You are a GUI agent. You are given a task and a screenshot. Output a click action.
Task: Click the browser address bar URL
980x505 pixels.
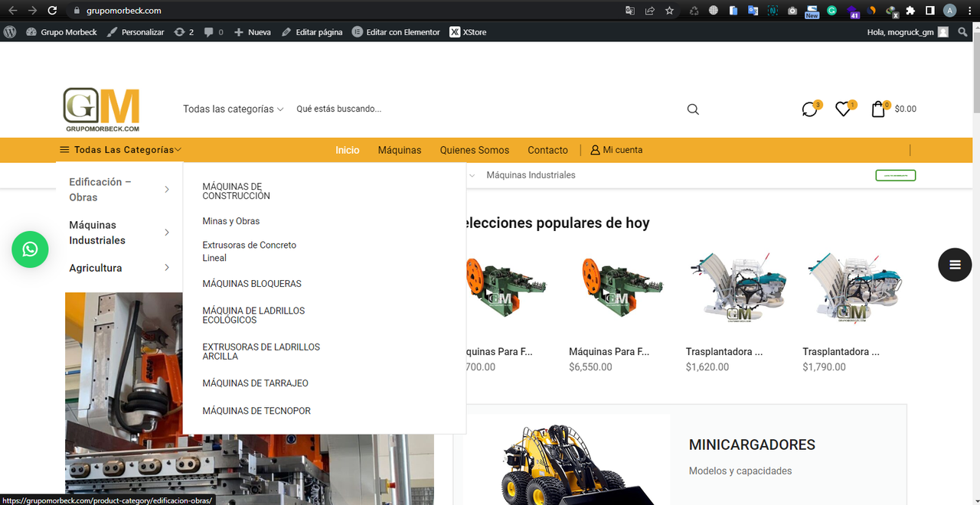pos(126,11)
